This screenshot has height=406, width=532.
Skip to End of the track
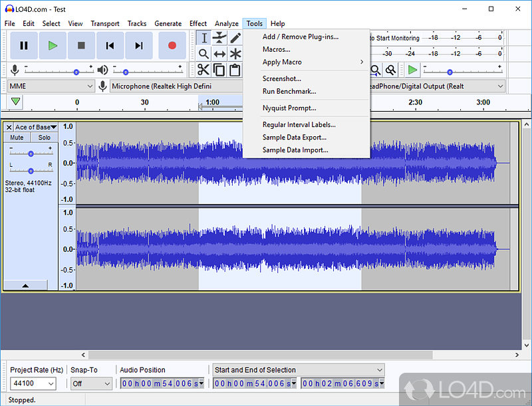coord(139,45)
